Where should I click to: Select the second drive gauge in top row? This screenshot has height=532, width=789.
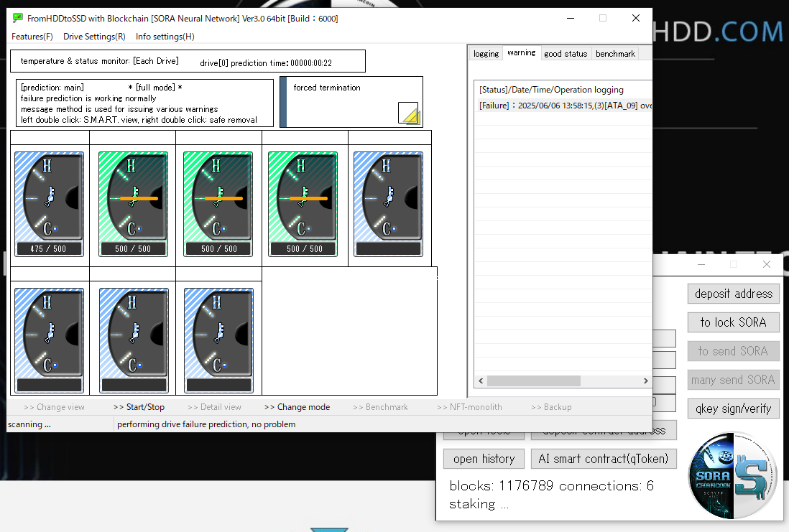pos(134,204)
